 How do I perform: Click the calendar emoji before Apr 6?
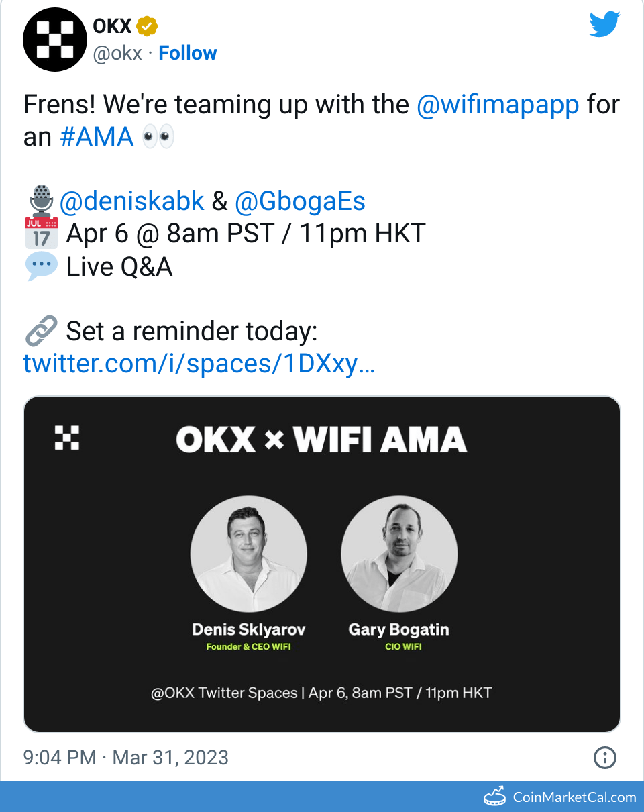click(42, 233)
